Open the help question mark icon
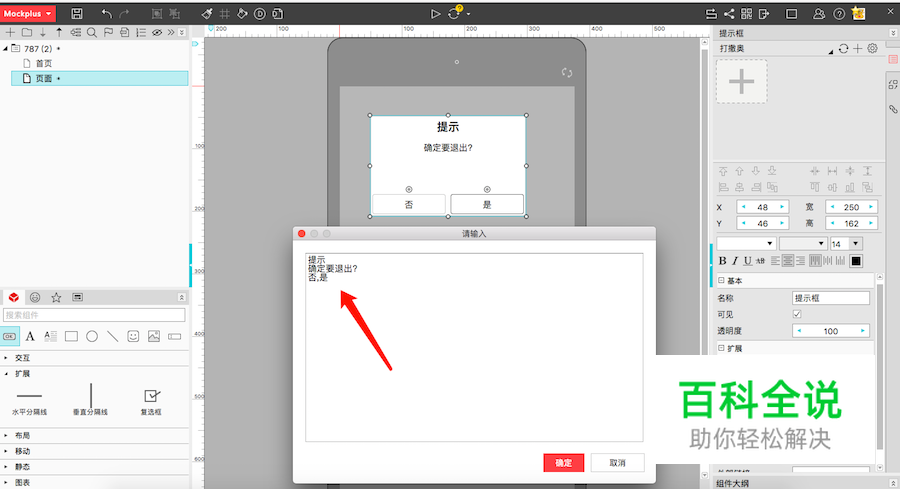This screenshot has height=489, width=900. [x=839, y=14]
